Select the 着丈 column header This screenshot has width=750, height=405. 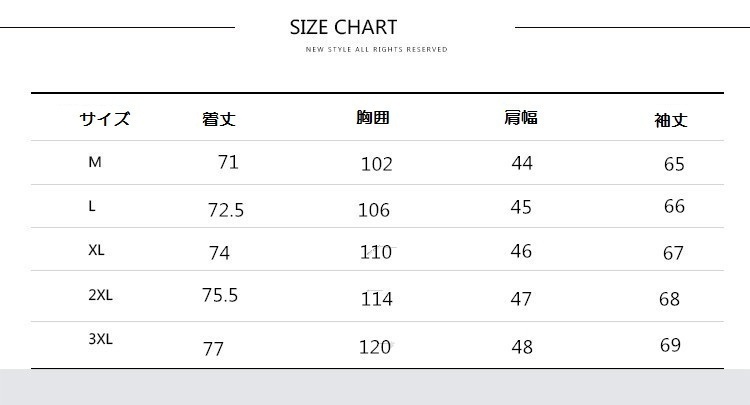pos(219,119)
